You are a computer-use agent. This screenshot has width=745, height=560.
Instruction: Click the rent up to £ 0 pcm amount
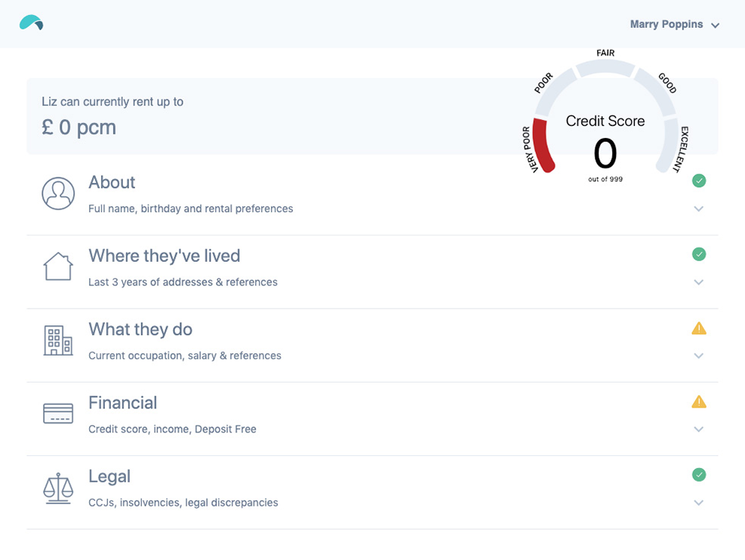79,128
